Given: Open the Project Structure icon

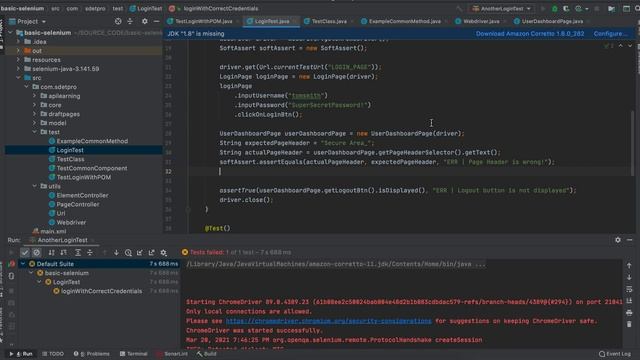Looking at the screenshot, I should [611, 9].
